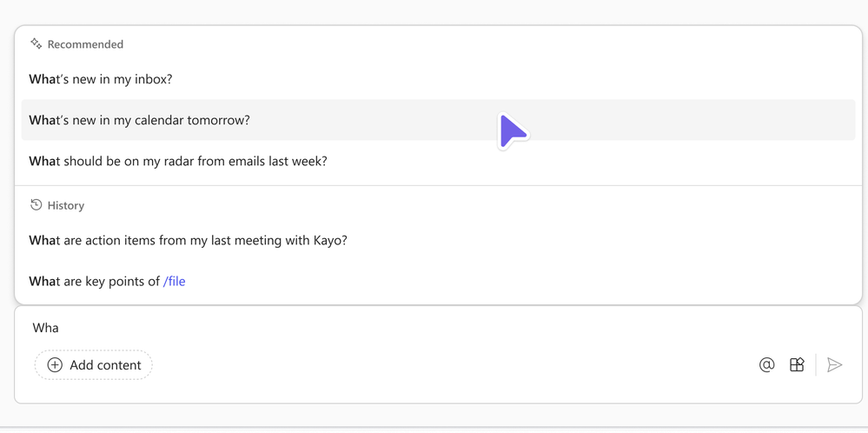This screenshot has height=433, width=868.
Task: Pick the radar from emails last week prompt
Action: 178,161
